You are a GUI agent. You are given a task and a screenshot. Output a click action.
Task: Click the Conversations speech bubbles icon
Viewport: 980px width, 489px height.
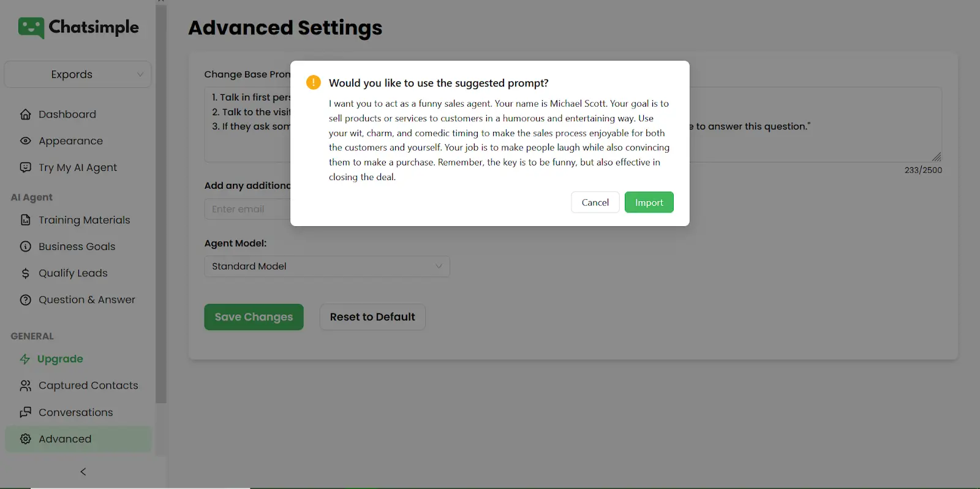[26, 412]
